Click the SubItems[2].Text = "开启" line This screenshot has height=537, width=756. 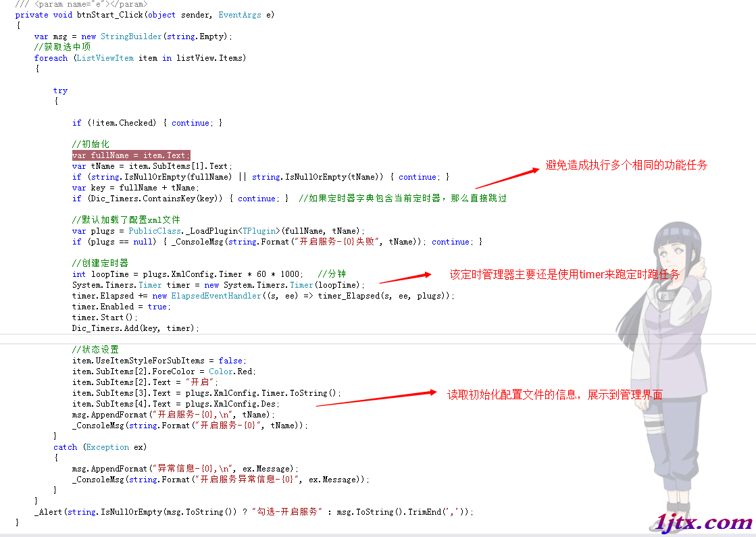(x=145, y=382)
